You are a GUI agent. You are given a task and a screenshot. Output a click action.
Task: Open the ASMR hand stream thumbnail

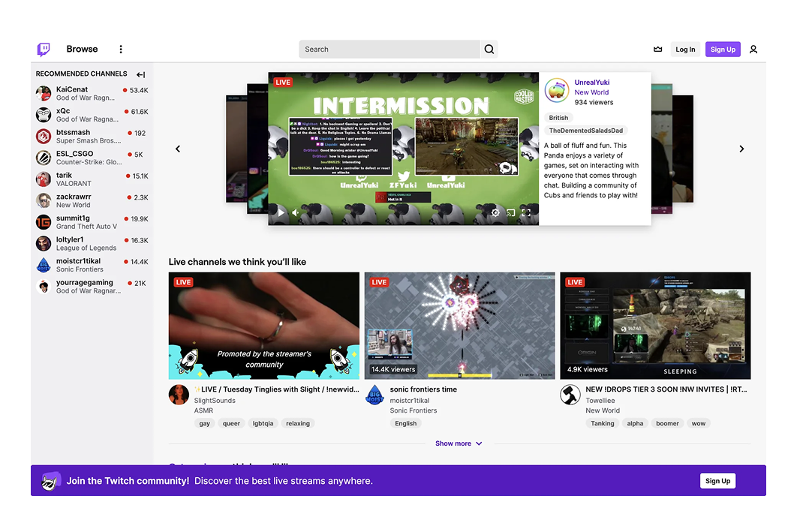[x=264, y=326]
